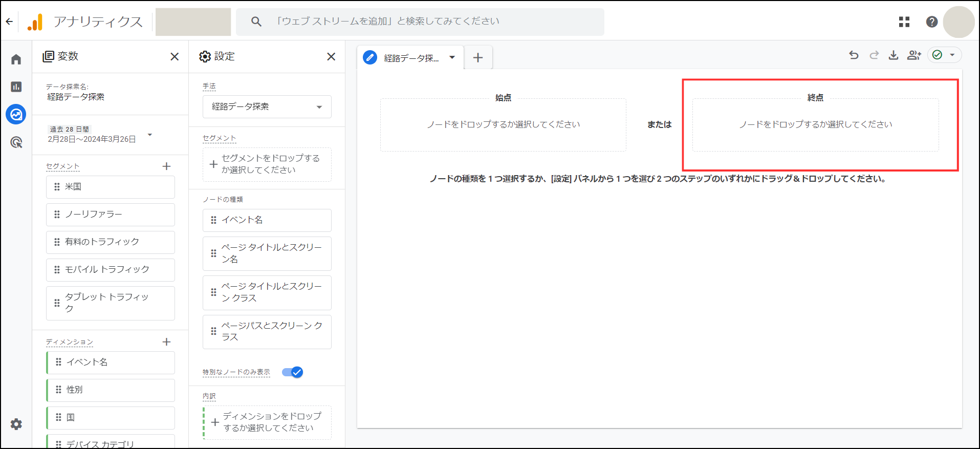Viewport: 980px width, 449px height.
Task: Click the Analytics logo icon
Action: [35, 22]
